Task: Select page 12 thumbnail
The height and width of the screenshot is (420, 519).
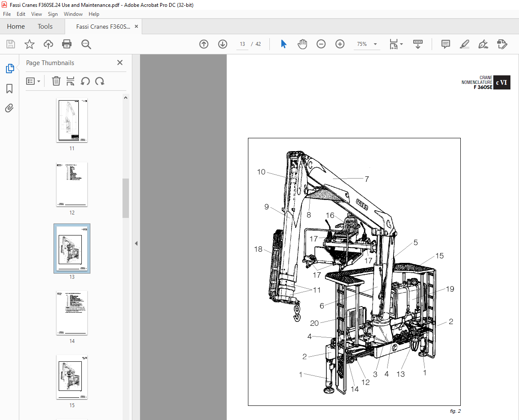Action: (72, 185)
